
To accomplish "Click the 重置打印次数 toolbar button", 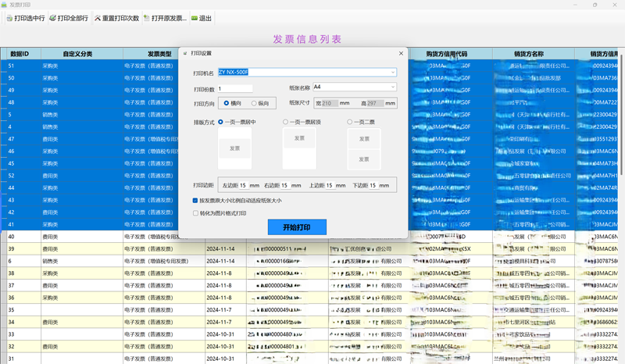I will (x=116, y=18).
